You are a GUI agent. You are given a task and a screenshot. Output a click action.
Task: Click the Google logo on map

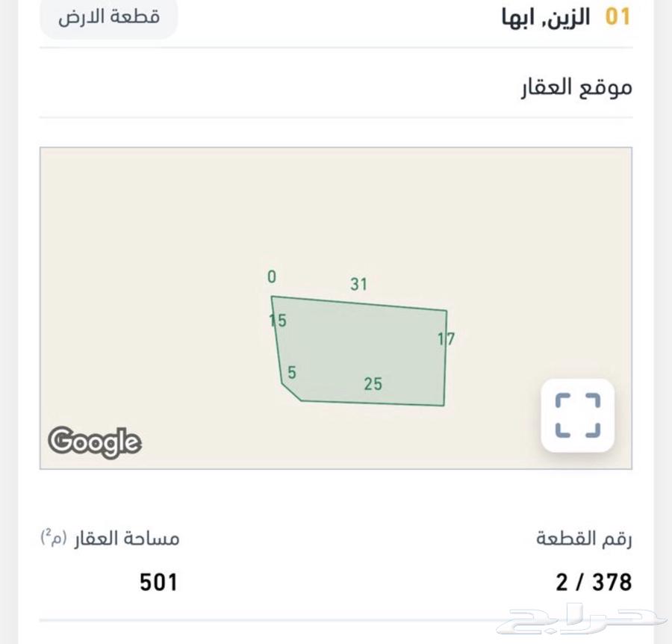point(95,442)
